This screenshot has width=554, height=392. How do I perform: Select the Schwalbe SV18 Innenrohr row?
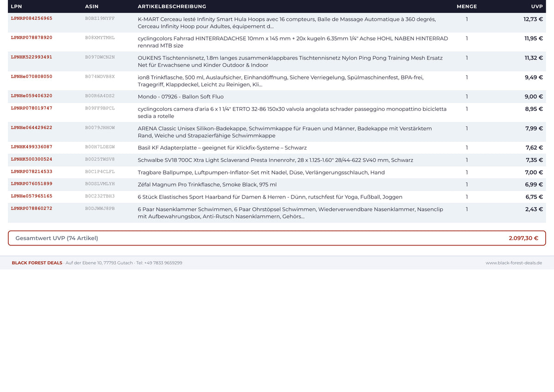[277, 160]
